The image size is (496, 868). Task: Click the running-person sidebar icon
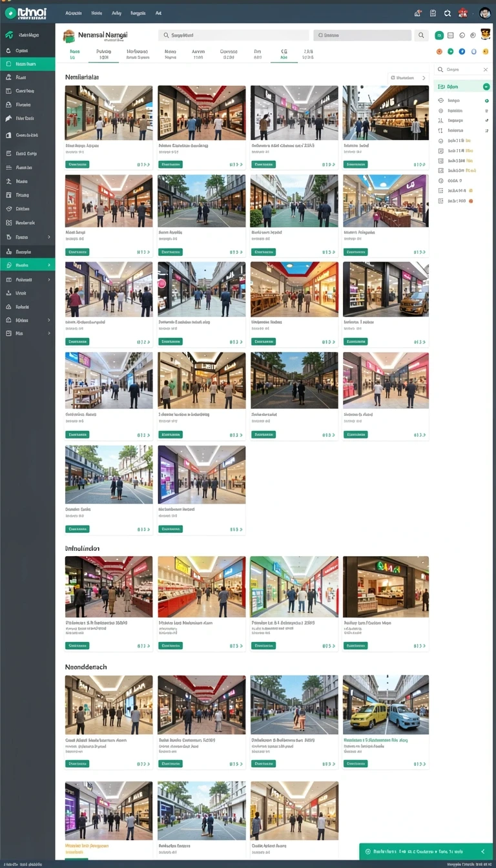coord(8,181)
